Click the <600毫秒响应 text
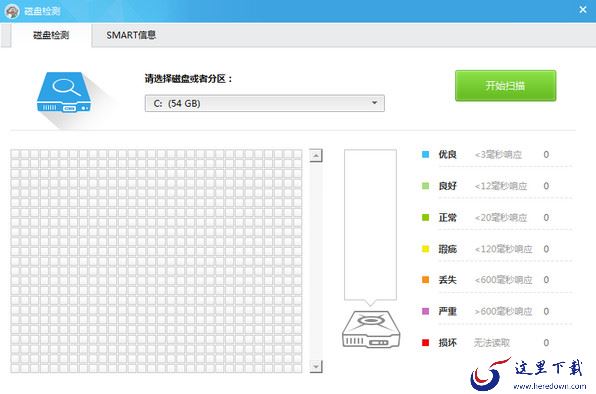Viewport: 596px width, 394px height. pyautogui.click(x=503, y=280)
